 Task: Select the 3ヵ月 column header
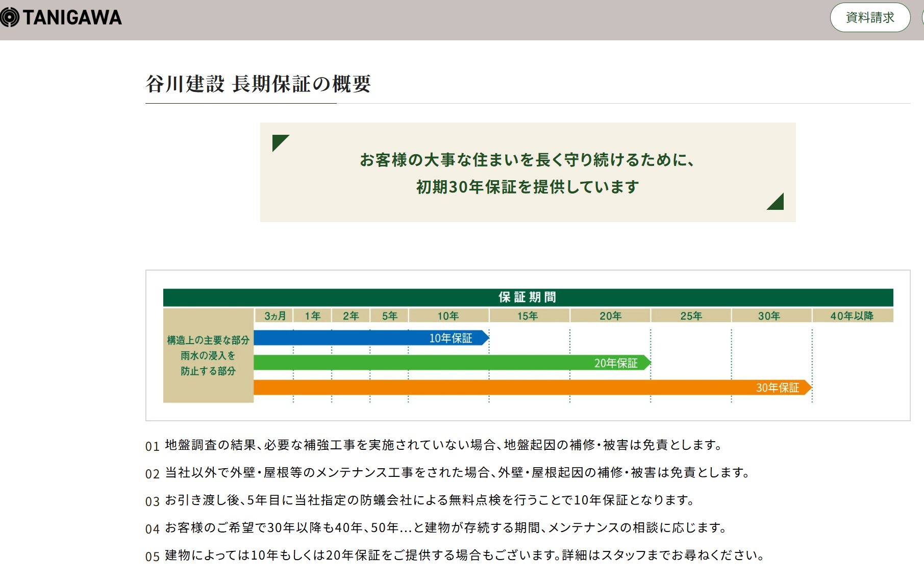[274, 316]
